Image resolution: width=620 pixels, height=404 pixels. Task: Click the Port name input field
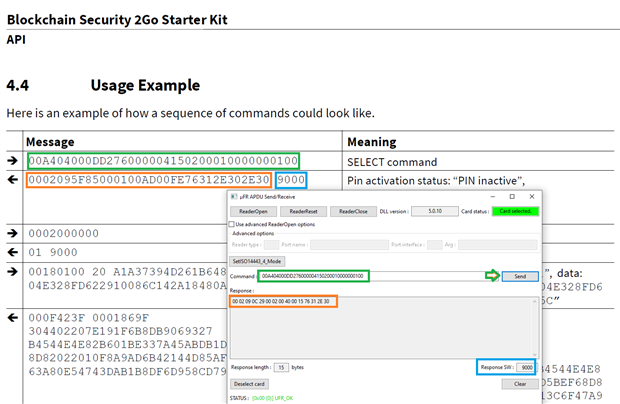(x=349, y=244)
